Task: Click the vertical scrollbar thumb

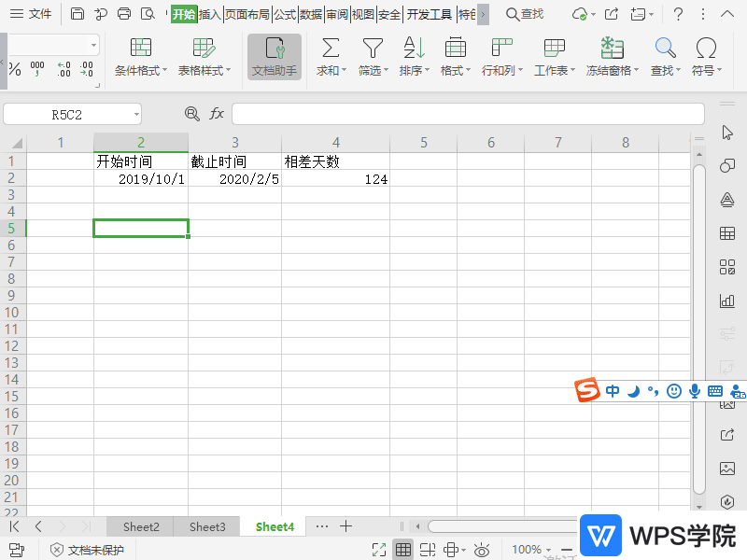Action: point(698,329)
